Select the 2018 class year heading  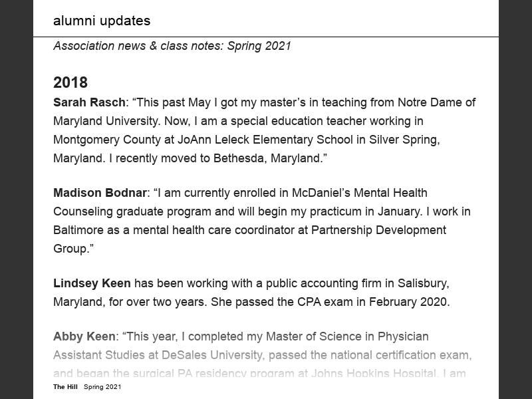70,82
